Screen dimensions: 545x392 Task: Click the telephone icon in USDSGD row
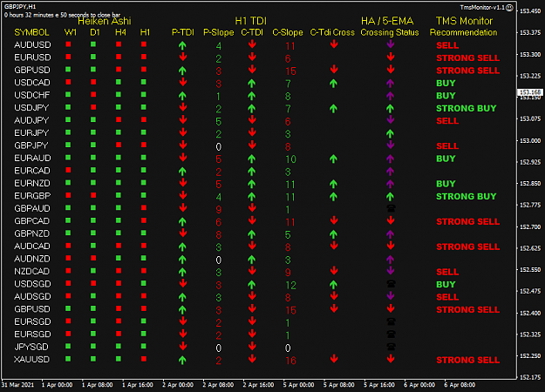[391, 284]
